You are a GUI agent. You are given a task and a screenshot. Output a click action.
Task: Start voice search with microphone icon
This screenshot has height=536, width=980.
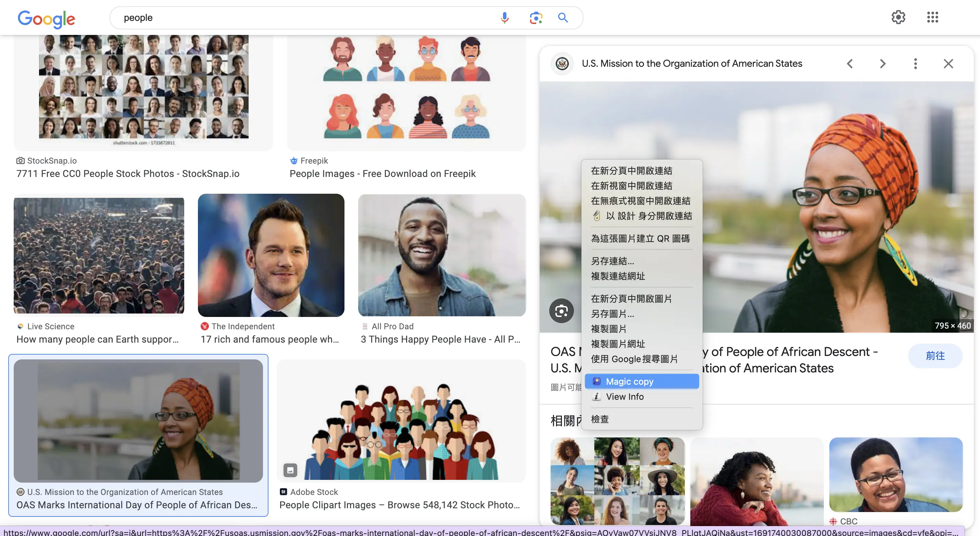pyautogui.click(x=504, y=17)
